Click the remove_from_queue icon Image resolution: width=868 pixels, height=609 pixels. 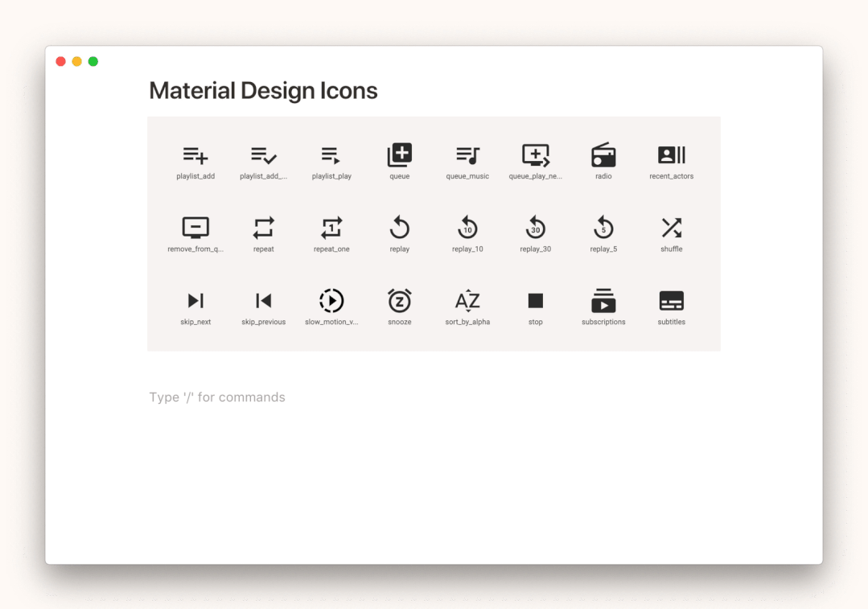click(195, 228)
